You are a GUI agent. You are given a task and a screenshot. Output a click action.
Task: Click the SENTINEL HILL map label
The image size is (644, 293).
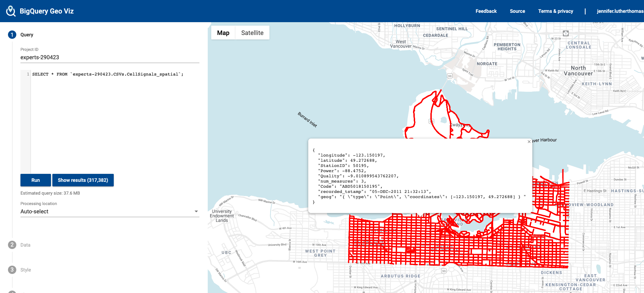[x=452, y=29]
